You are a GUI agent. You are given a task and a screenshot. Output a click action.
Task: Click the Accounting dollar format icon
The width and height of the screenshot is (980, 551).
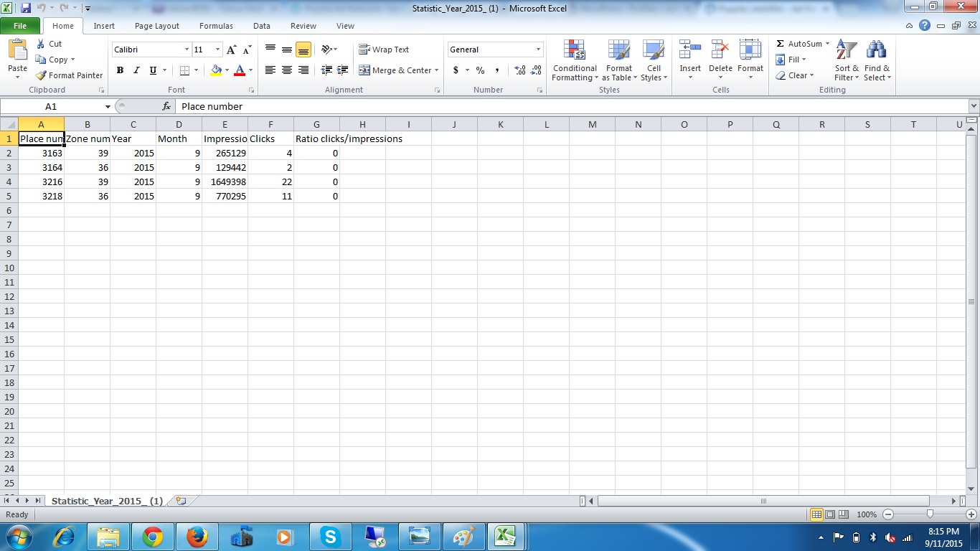tap(456, 70)
